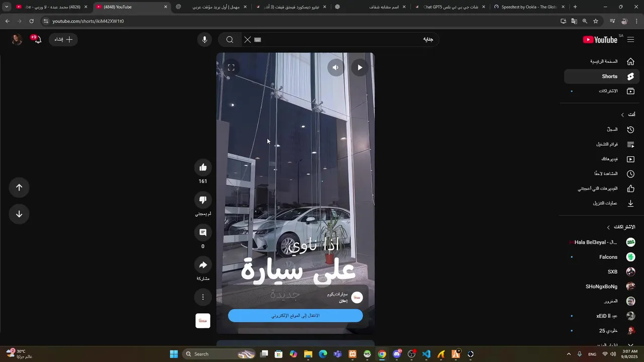Open xEiD II channel subscription

coord(602,316)
